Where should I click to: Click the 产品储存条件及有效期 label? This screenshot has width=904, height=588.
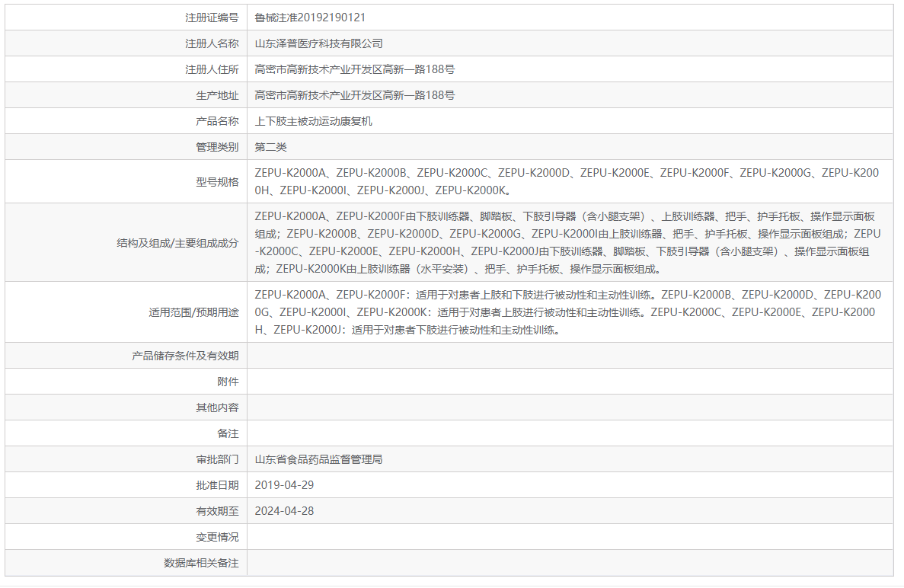[x=185, y=356]
